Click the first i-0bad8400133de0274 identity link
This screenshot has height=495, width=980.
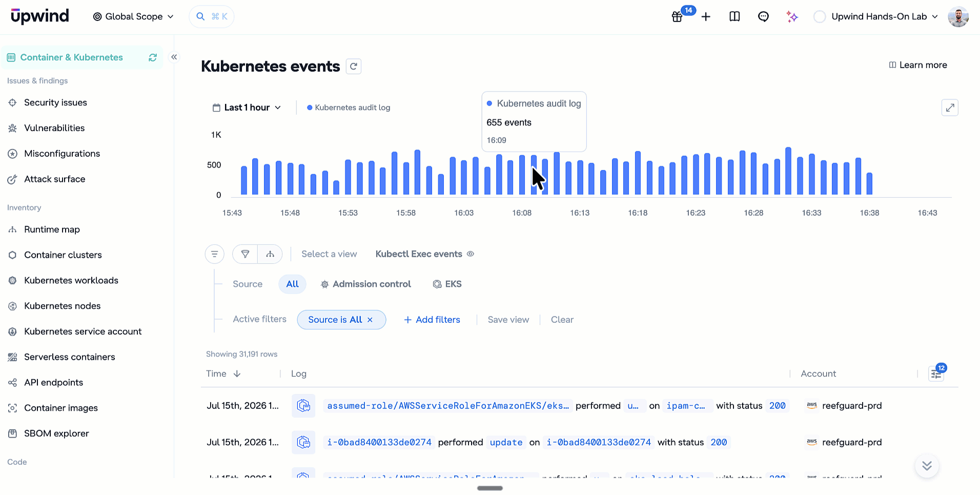(379, 442)
